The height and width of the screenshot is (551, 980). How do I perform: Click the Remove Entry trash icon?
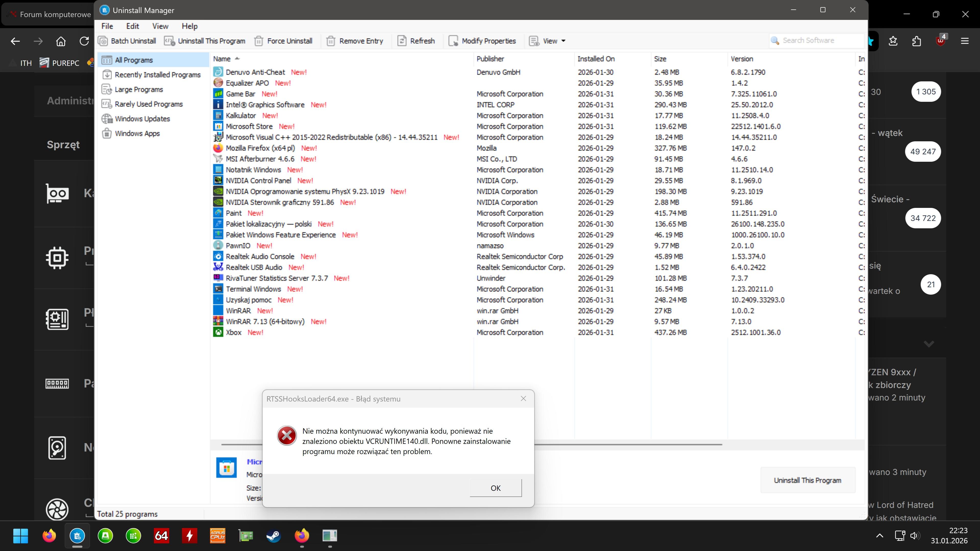coord(330,41)
